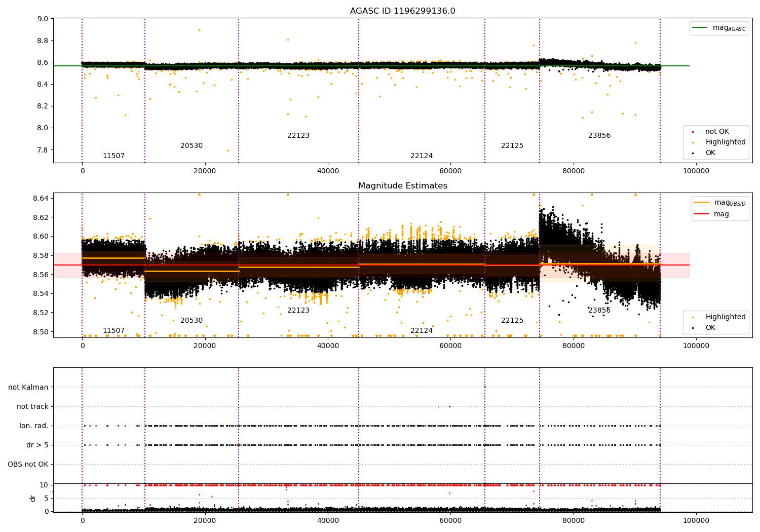Click obsid label 22125 in Magnitude Estimates plot
Image resolution: width=760 pixels, height=532 pixels.
pos(512,320)
